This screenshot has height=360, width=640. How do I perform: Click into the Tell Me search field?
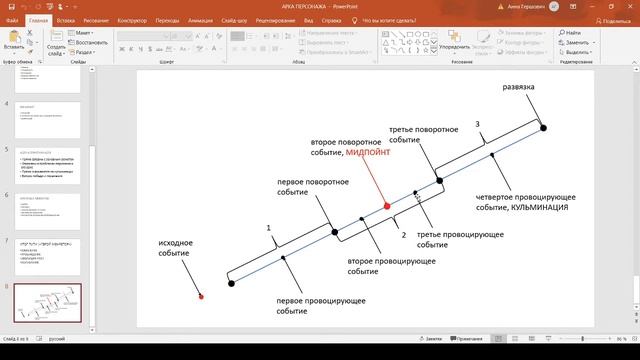[x=389, y=20]
